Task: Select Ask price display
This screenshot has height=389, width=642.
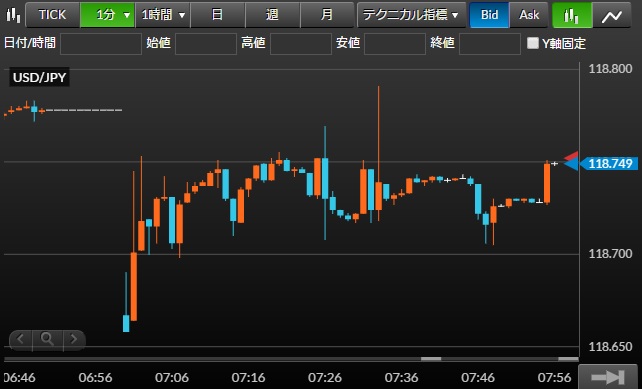Action: (529, 15)
